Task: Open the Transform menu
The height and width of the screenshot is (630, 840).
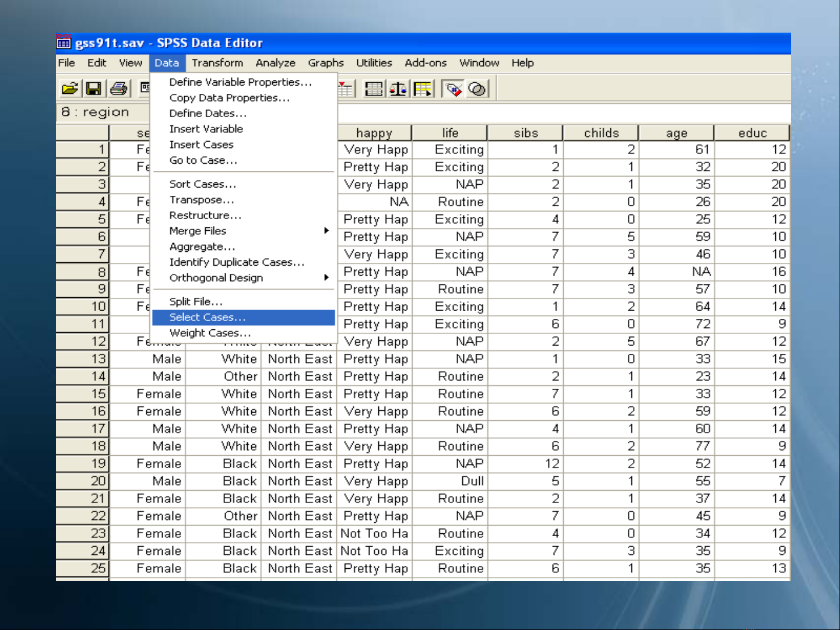Action: (217, 63)
